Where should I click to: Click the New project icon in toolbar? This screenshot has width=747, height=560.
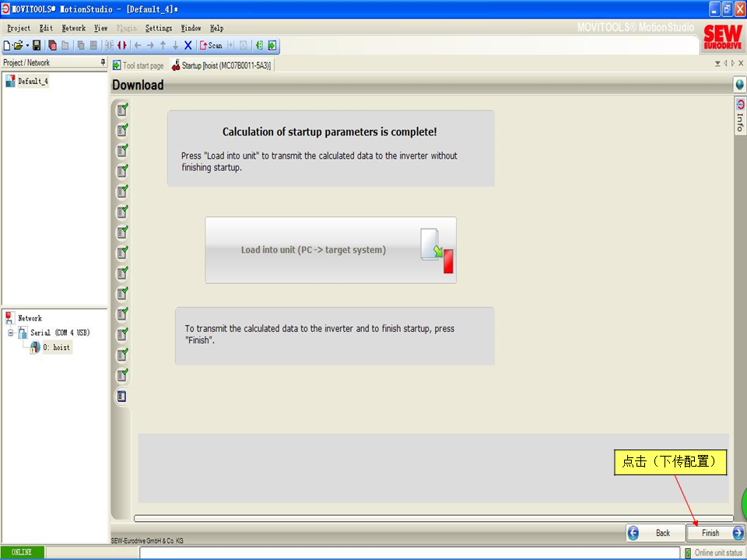[x=7, y=46]
